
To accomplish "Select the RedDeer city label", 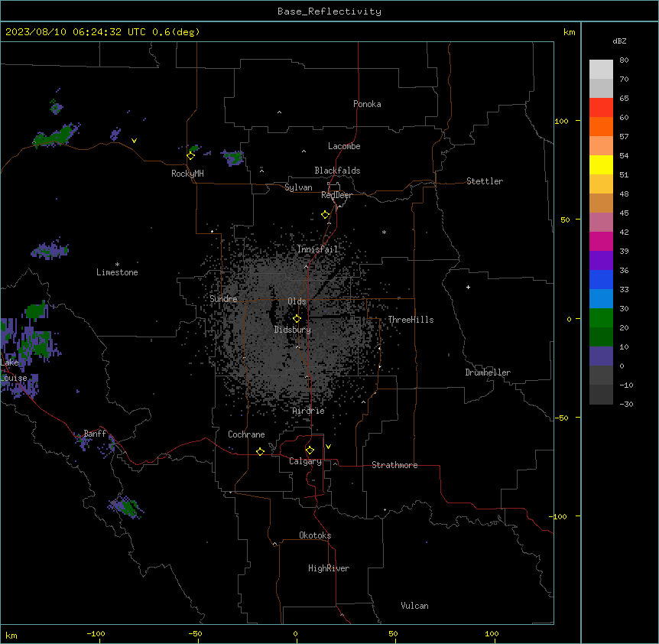I will click(336, 195).
